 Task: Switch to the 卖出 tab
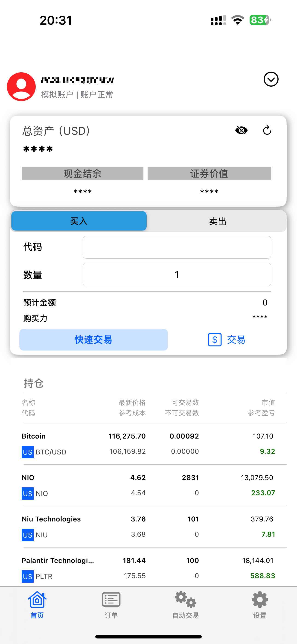click(x=218, y=221)
